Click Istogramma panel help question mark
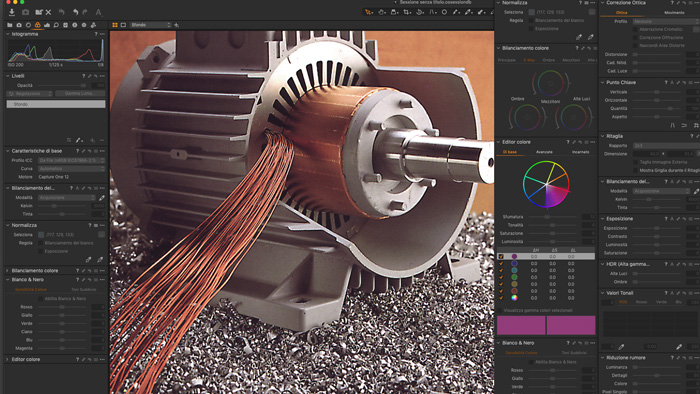This screenshot has height=394, width=700. point(96,34)
